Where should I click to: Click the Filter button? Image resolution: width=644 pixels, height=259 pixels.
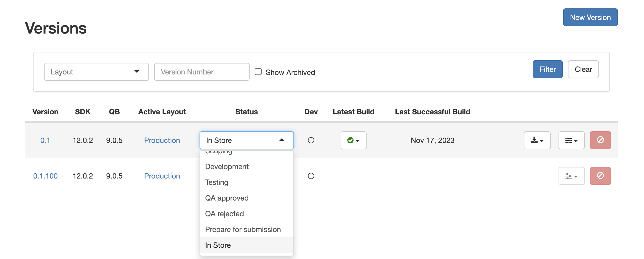(x=548, y=69)
